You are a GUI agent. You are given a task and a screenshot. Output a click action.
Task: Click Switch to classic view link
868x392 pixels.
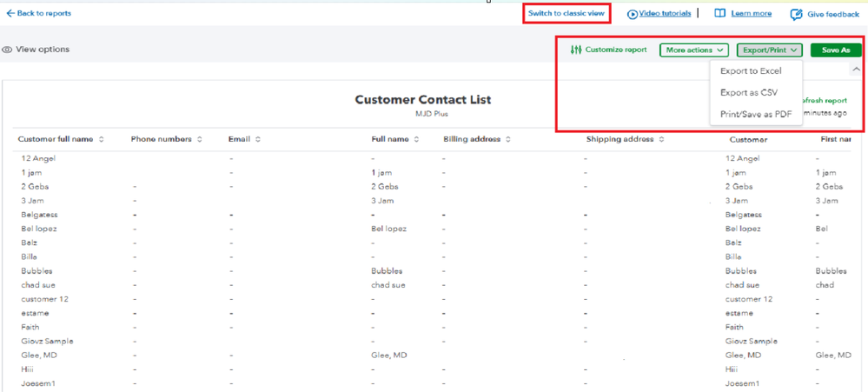pos(566,14)
